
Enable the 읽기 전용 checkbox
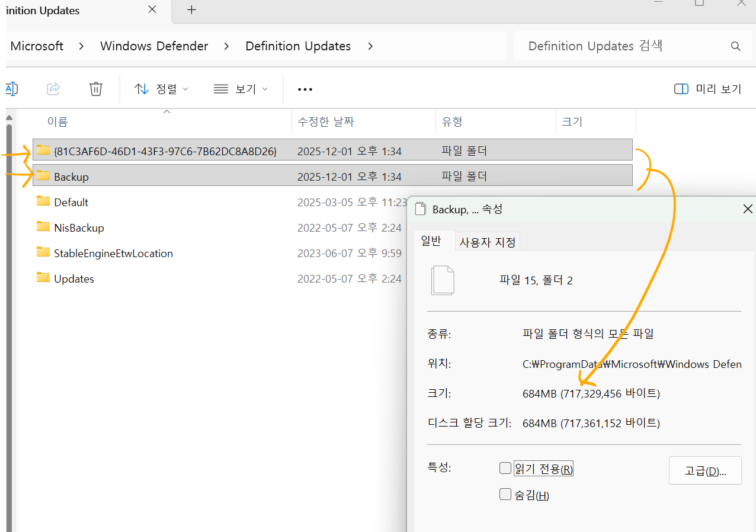tap(505, 467)
